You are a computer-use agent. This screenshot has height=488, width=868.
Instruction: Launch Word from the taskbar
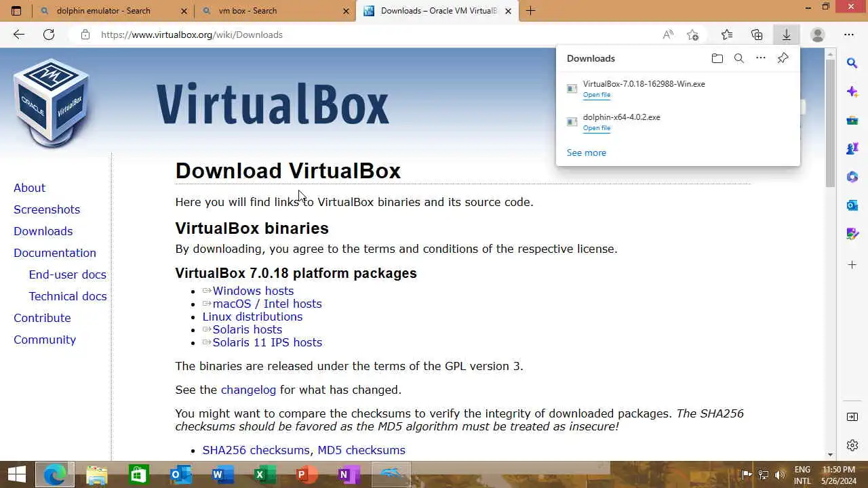click(222, 474)
